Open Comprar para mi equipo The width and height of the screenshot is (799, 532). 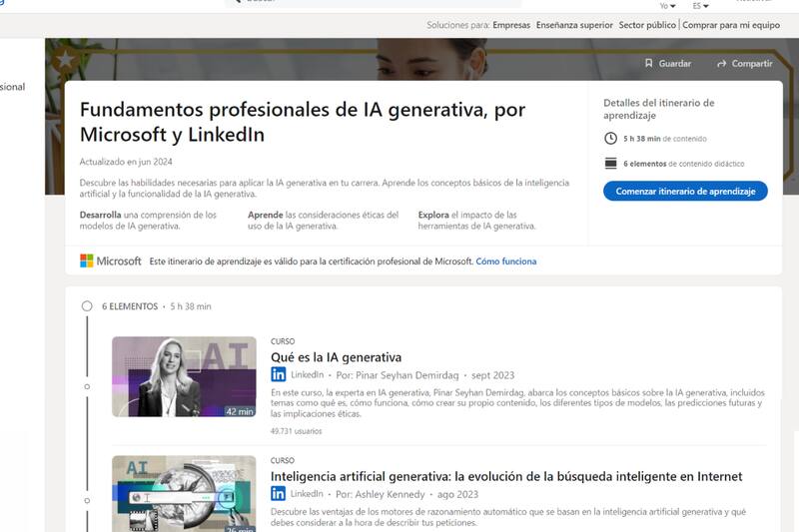click(731, 25)
